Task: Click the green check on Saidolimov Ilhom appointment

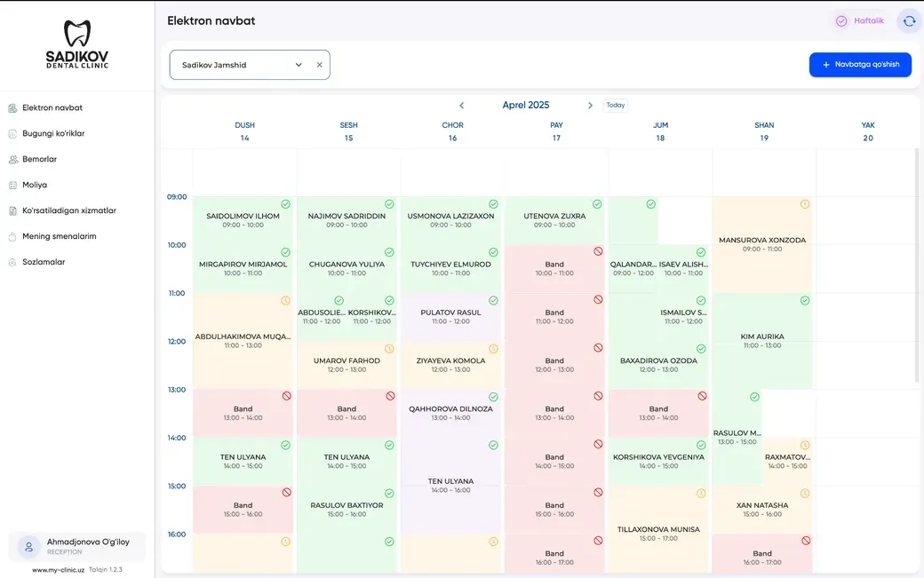Action: 285,204
